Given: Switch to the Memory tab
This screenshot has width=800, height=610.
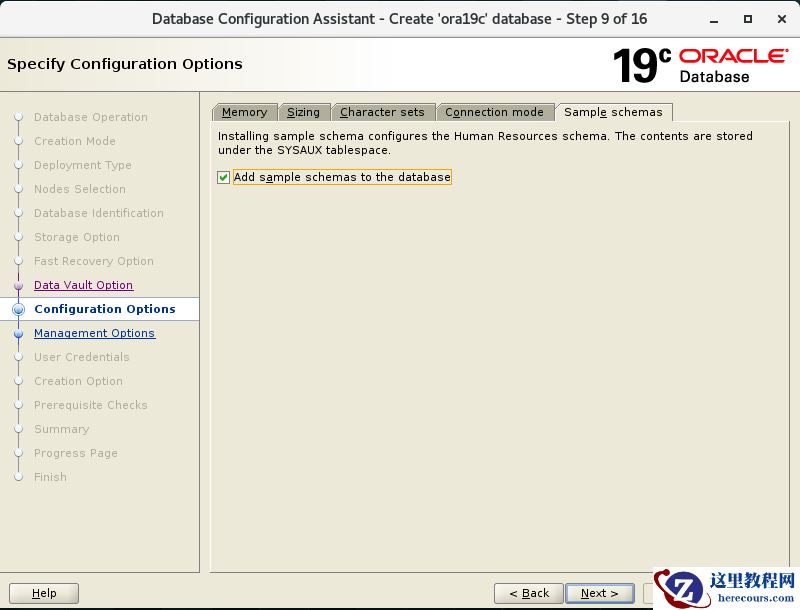Looking at the screenshot, I should 244,112.
